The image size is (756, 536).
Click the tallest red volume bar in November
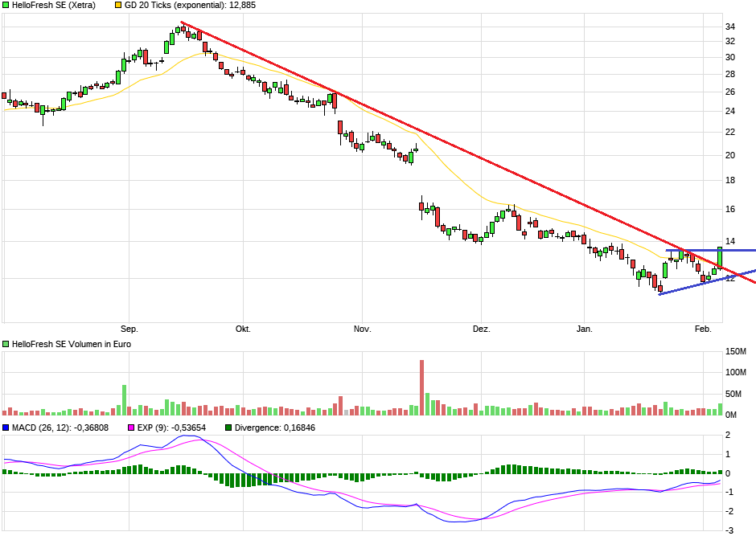(421, 387)
